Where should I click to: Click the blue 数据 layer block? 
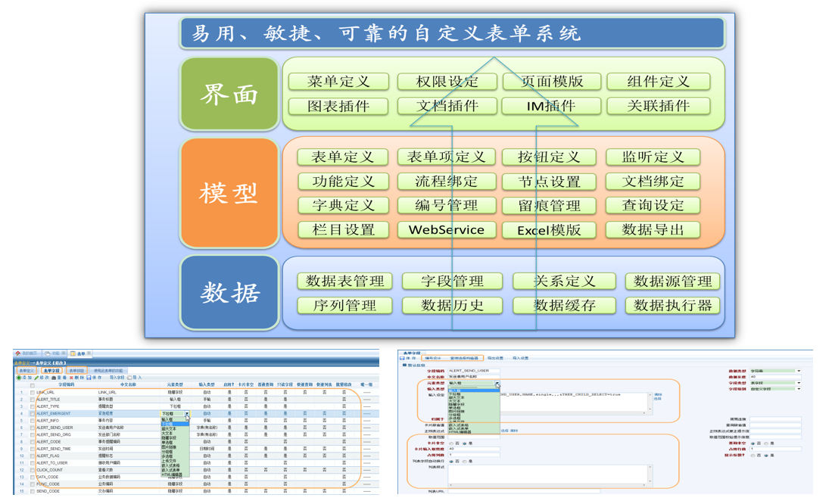(229, 293)
